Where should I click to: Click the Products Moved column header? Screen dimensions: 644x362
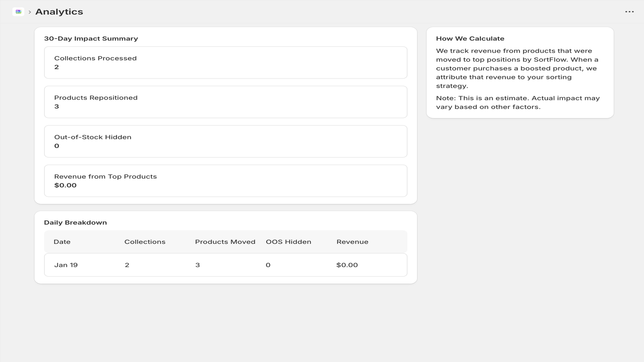225,242
